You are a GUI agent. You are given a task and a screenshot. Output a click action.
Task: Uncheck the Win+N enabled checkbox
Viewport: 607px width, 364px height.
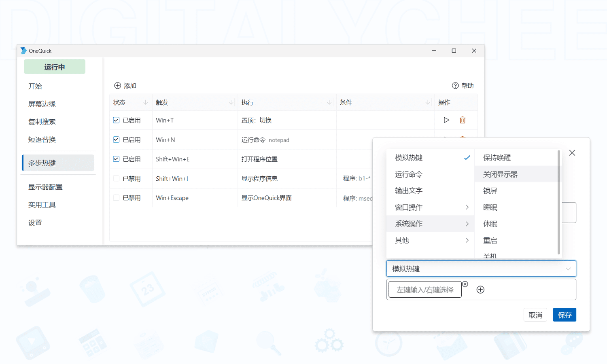116,140
